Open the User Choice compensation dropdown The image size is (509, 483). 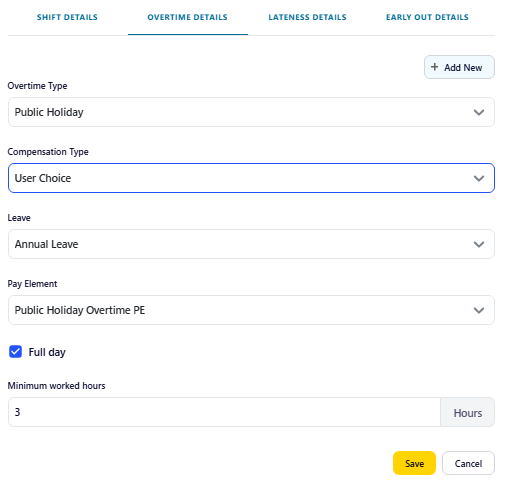click(x=251, y=178)
